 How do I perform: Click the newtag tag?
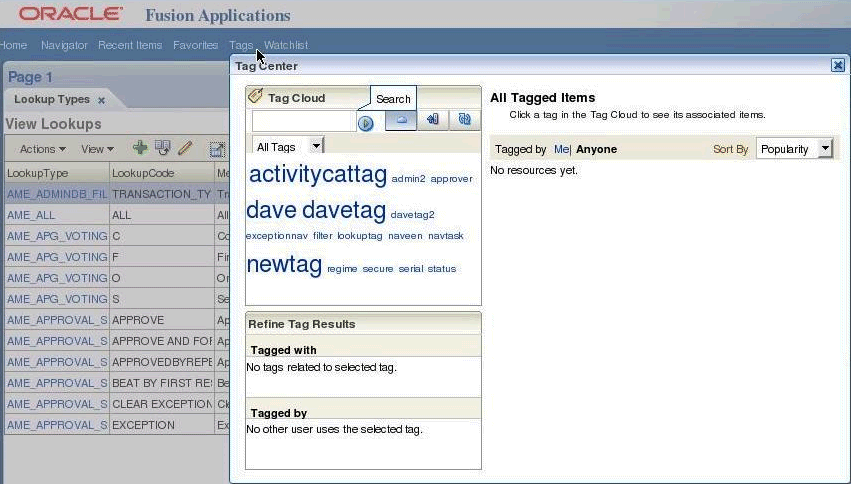(x=284, y=264)
